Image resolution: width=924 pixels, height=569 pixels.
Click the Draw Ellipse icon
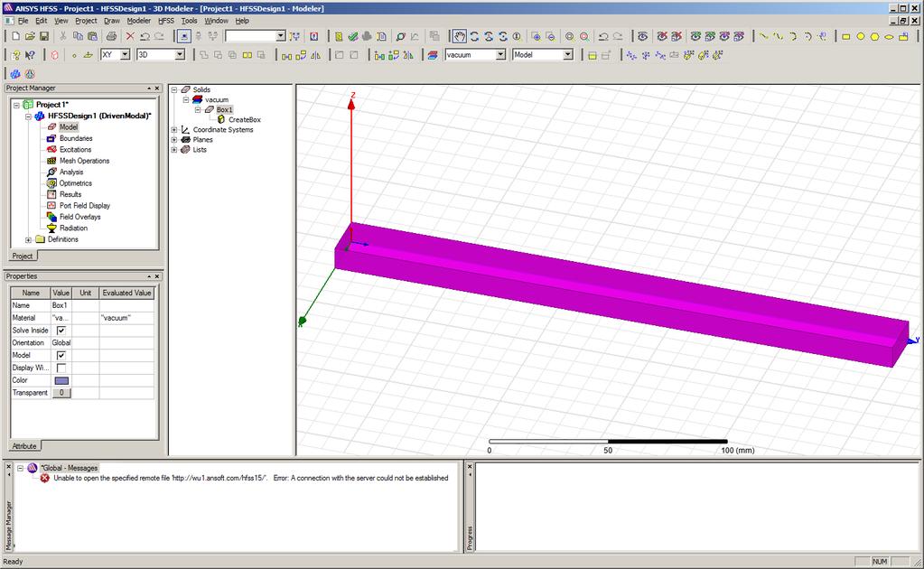(889, 36)
